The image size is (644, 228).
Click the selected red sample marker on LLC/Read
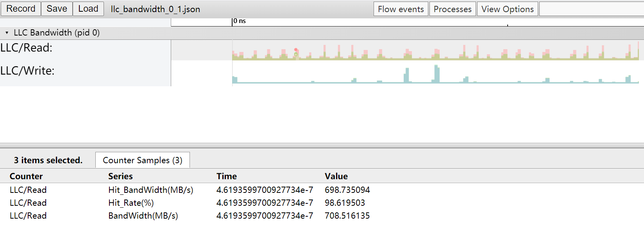[296, 50]
